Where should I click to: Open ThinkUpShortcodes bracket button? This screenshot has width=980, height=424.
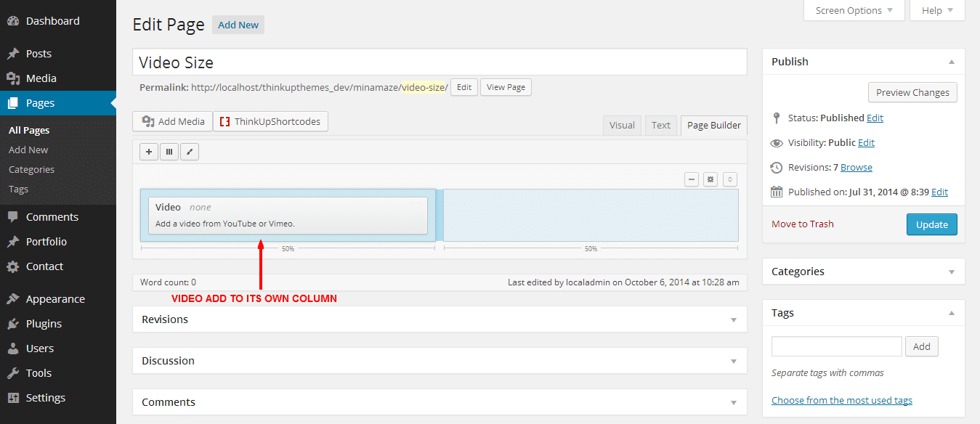pos(270,121)
